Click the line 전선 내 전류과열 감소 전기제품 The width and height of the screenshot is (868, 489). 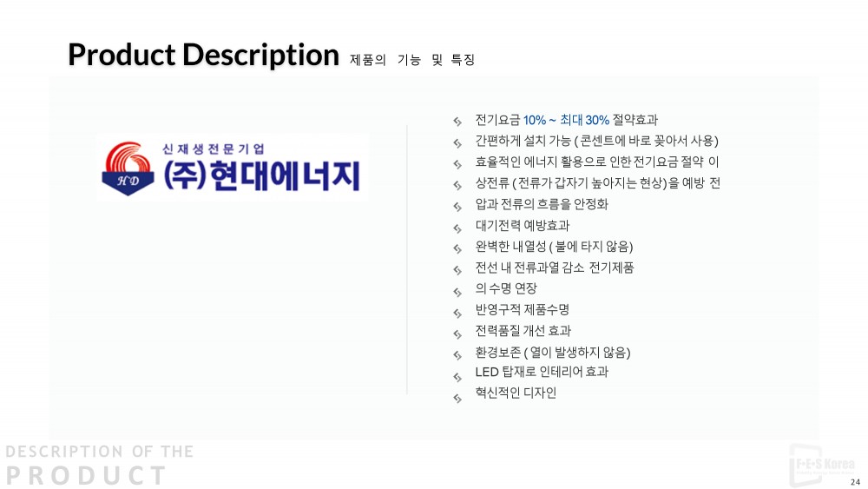[x=555, y=268]
